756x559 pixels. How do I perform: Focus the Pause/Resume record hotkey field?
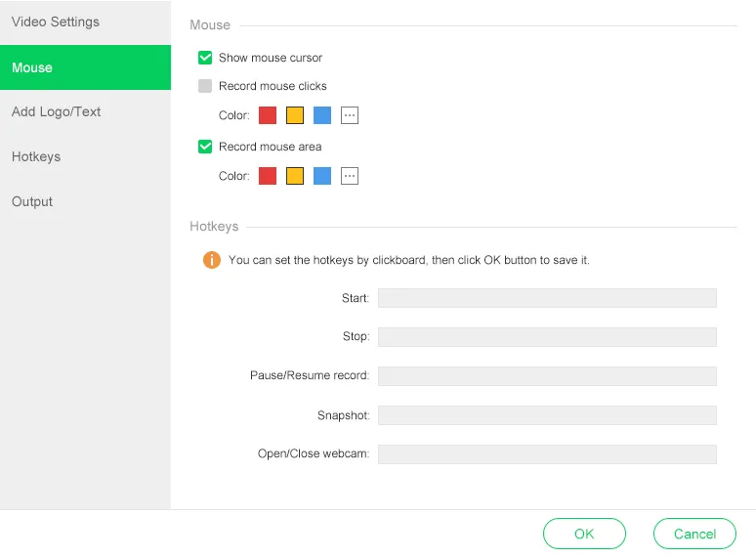click(547, 375)
